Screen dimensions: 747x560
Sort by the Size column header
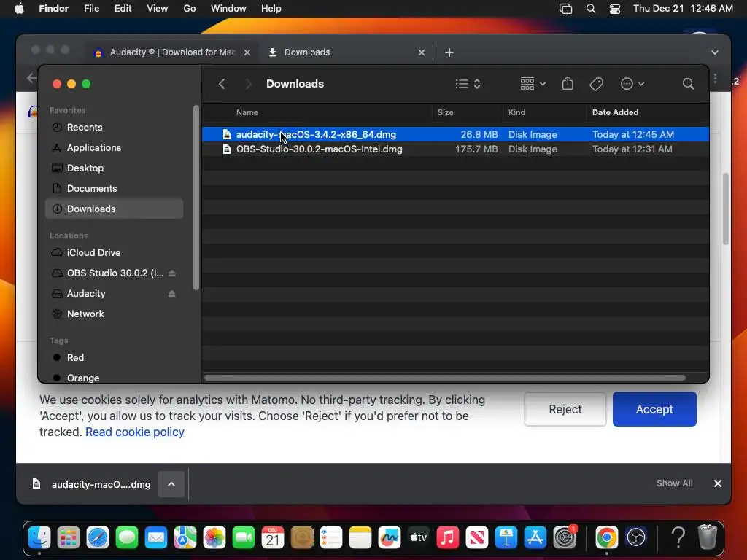coord(446,112)
